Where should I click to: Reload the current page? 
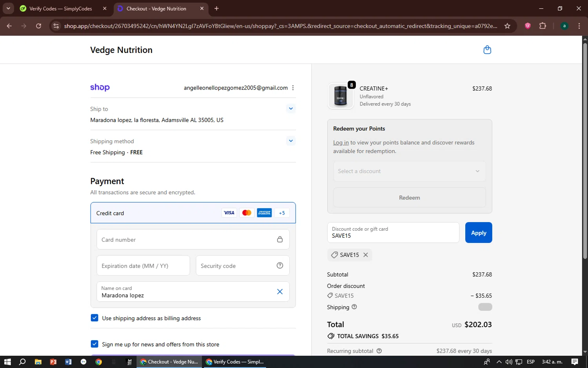38,26
